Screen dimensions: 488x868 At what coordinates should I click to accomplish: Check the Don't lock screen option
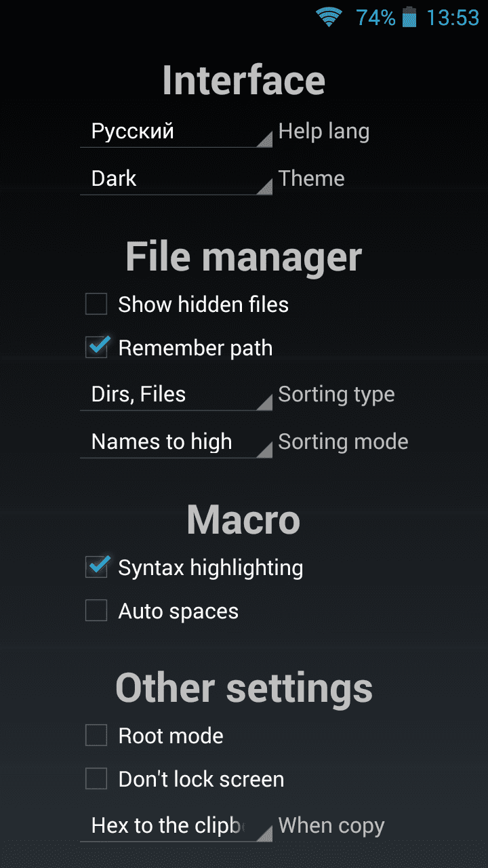tap(97, 779)
